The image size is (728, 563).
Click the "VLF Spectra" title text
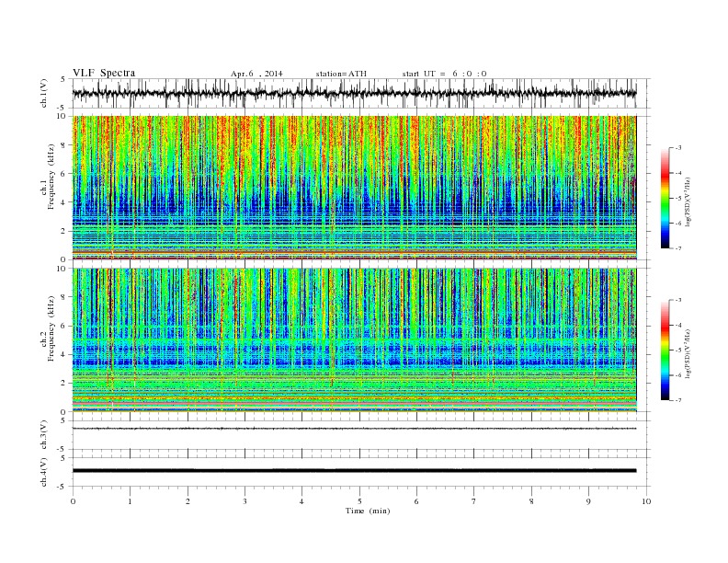pyautogui.click(x=104, y=73)
